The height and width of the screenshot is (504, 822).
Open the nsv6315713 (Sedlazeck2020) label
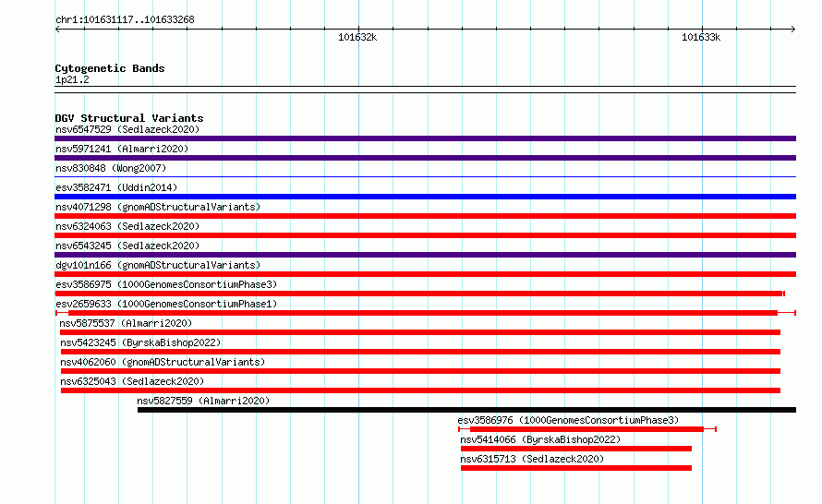point(532,459)
